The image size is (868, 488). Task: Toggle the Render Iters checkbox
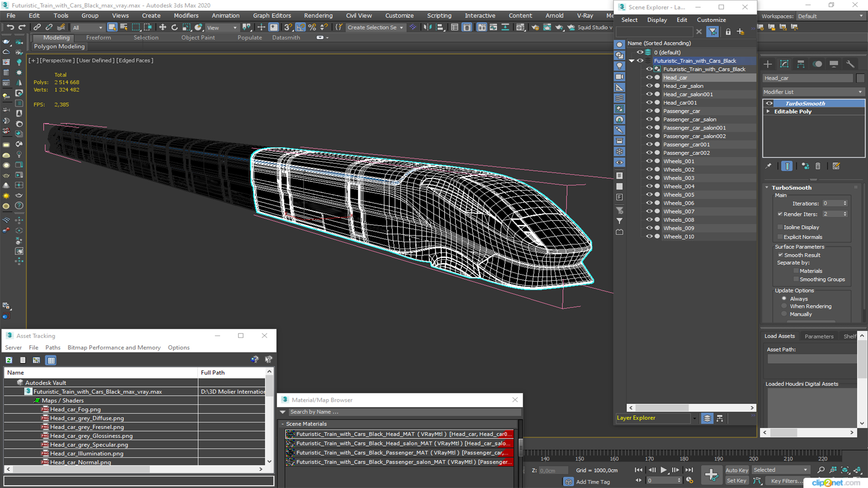click(780, 214)
